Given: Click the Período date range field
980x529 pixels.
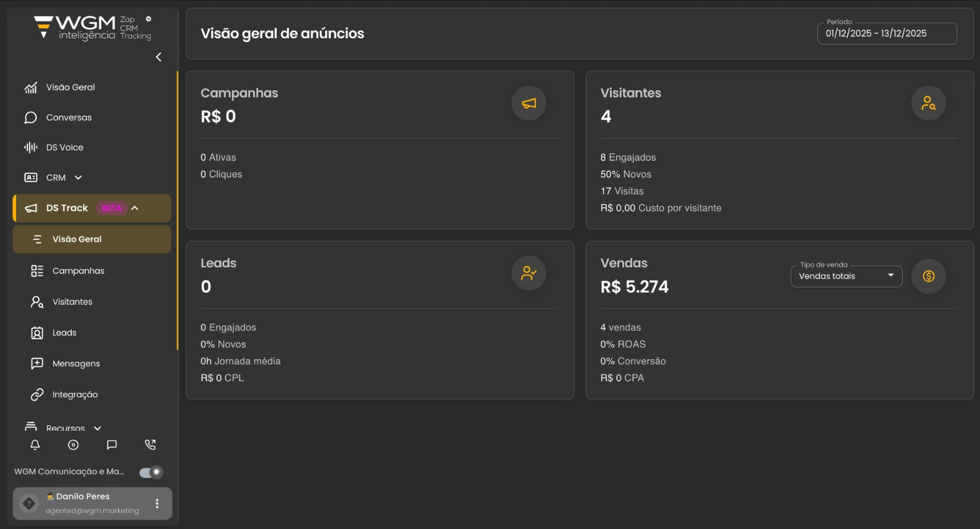Looking at the screenshot, I should pyautogui.click(x=886, y=34).
